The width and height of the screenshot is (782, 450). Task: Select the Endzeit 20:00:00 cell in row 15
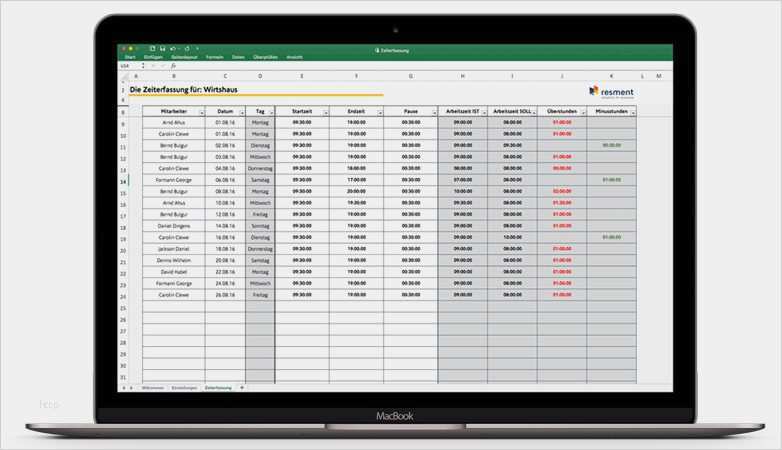pos(356,191)
